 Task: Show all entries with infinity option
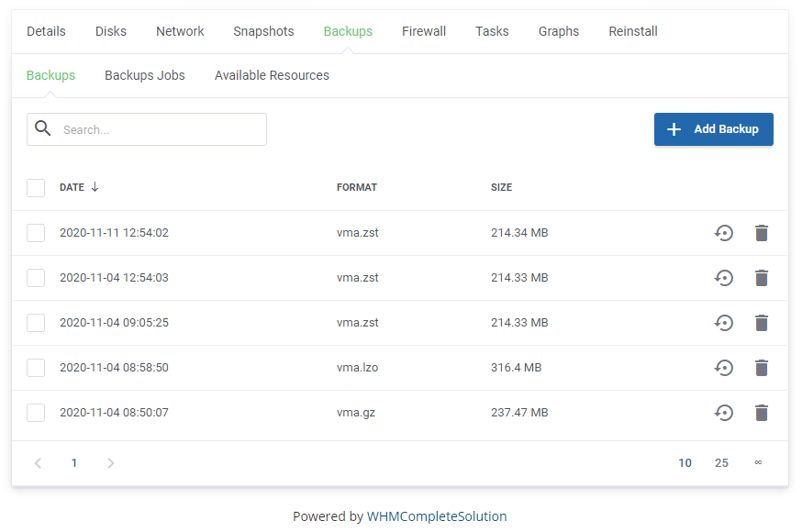[758, 462]
